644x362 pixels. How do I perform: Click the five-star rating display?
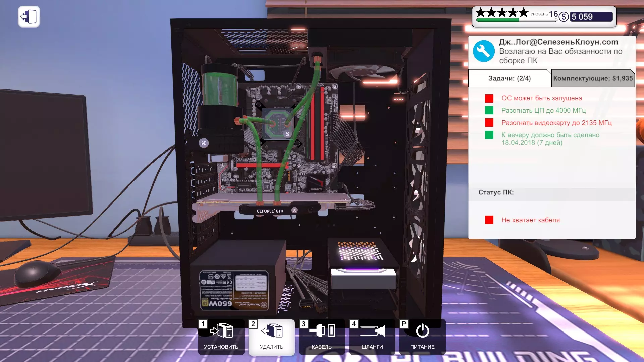point(502,13)
